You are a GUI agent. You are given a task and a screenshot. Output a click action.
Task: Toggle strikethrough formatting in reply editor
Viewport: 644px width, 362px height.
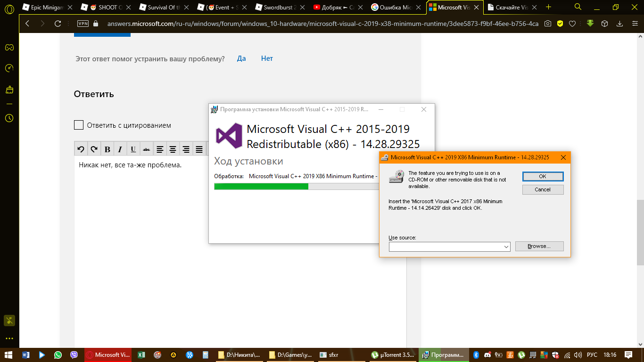tap(147, 149)
